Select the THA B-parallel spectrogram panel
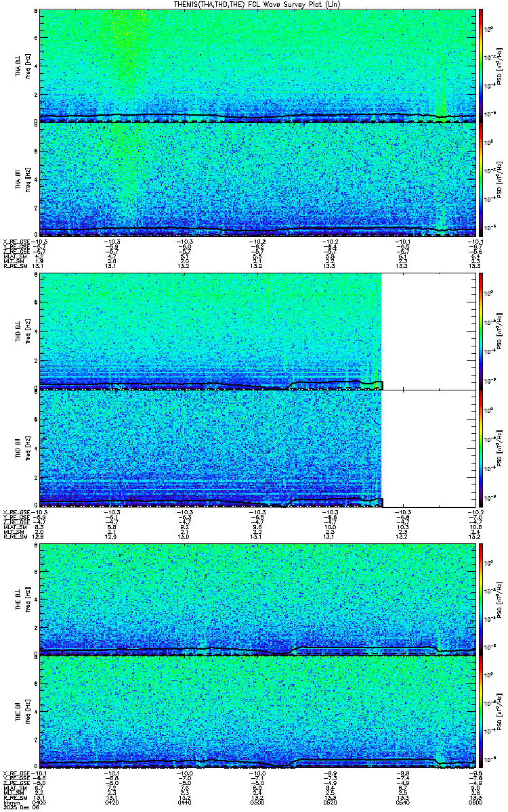This screenshot has width=508, height=812. [x=257, y=179]
